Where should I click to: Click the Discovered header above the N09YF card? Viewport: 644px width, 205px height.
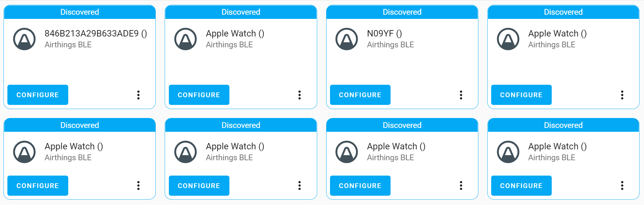402,12
